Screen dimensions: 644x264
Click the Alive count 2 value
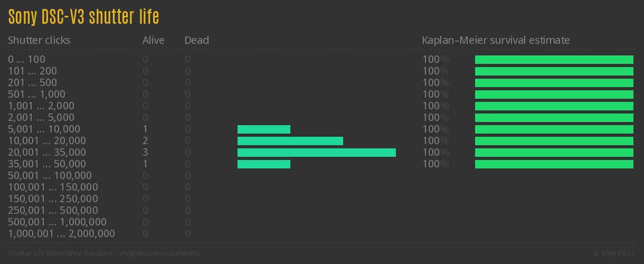click(x=145, y=141)
